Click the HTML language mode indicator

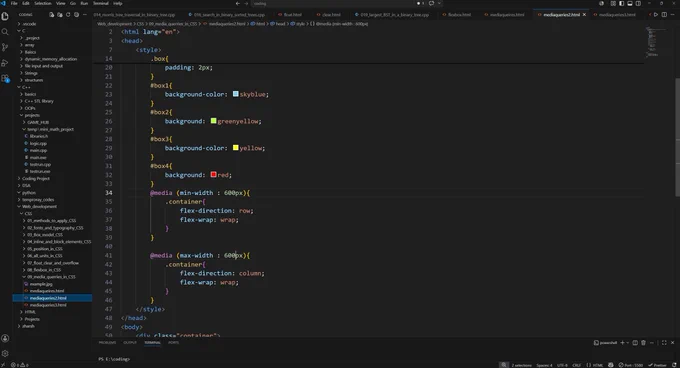click(598, 365)
